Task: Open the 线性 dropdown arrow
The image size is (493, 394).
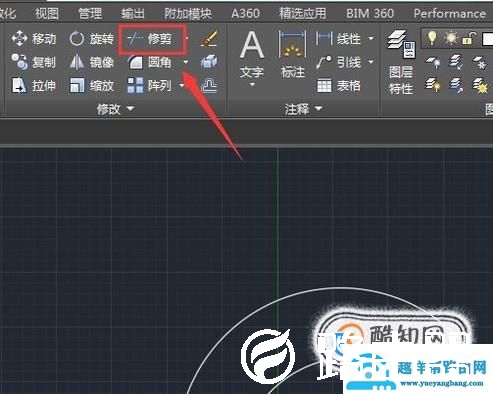Action: coord(371,39)
